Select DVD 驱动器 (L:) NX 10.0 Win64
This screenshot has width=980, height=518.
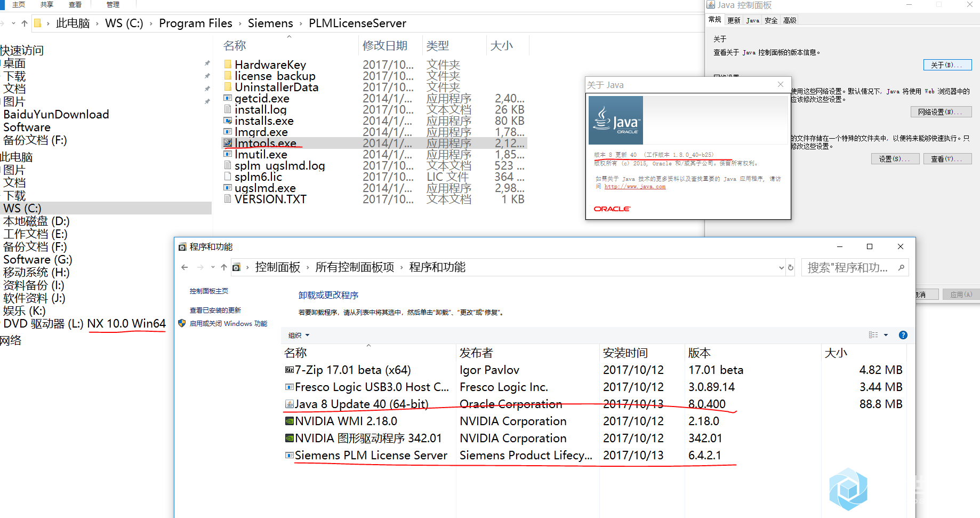pyautogui.click(x=84, y=323)
